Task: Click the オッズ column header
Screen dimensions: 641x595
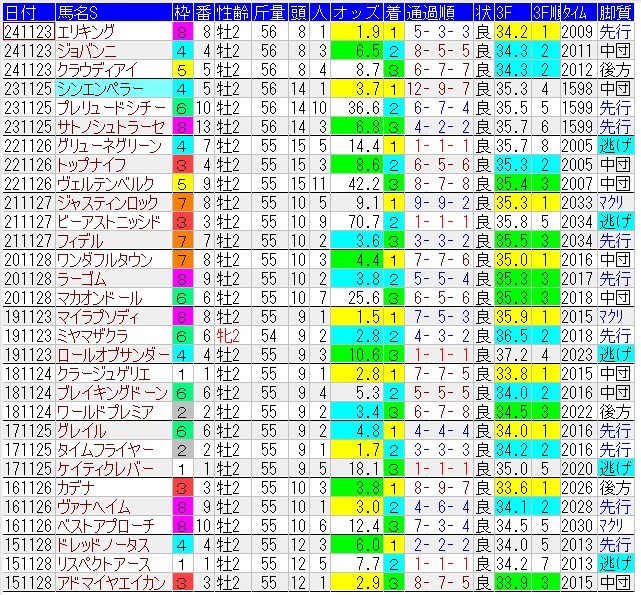Action: click(x=357, y=11)
